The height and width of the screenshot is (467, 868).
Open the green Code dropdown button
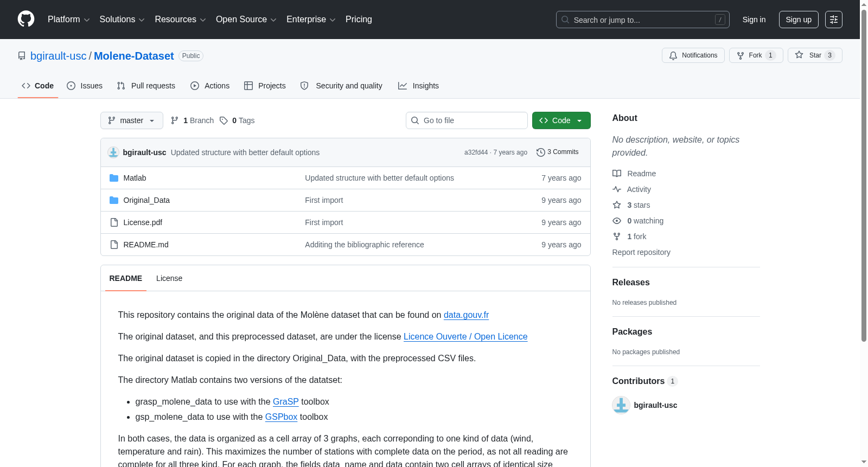pos(561,120)
